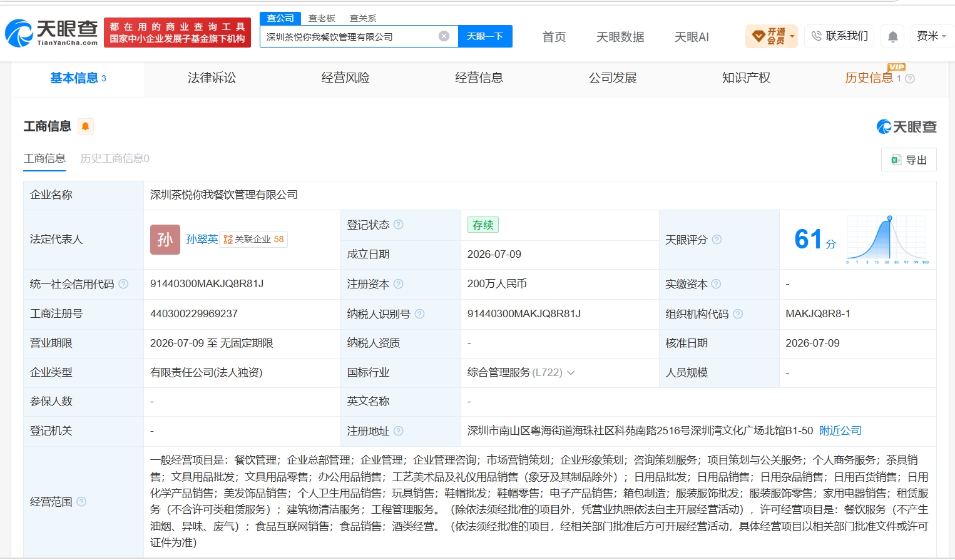955x560 pixels.
Task: Click the phone icon on 联系我们
Action: pyautogui.click(x=816, y=36)
